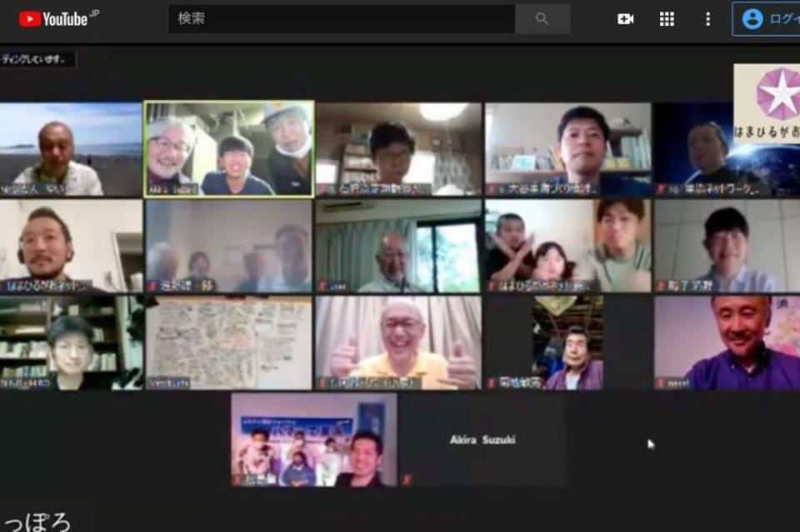The width and height of the screenshot is (800, 532).
Task: Click the participant tile with beach background
Action: [x=71, y=149]
